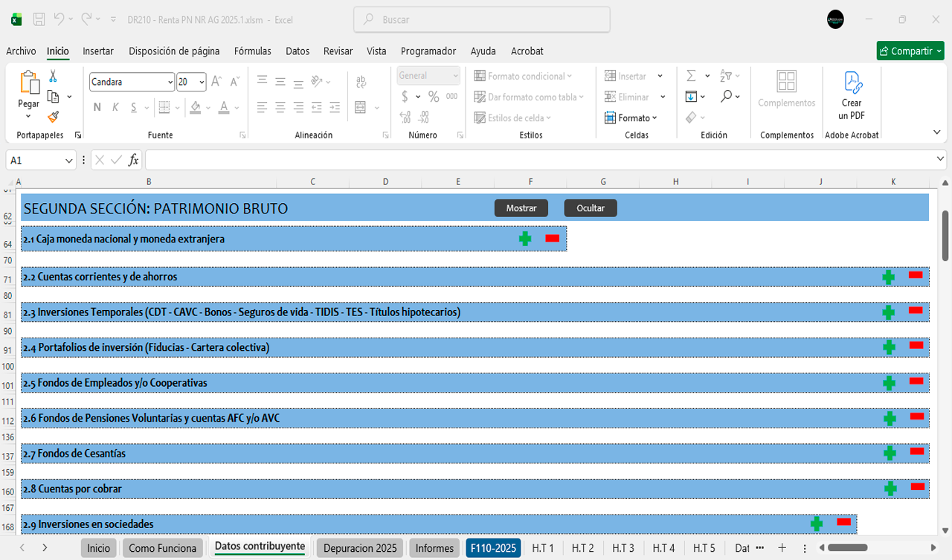Open the Fórmulas ribbon tab
The image size is (952, 560).
[252, 51]
